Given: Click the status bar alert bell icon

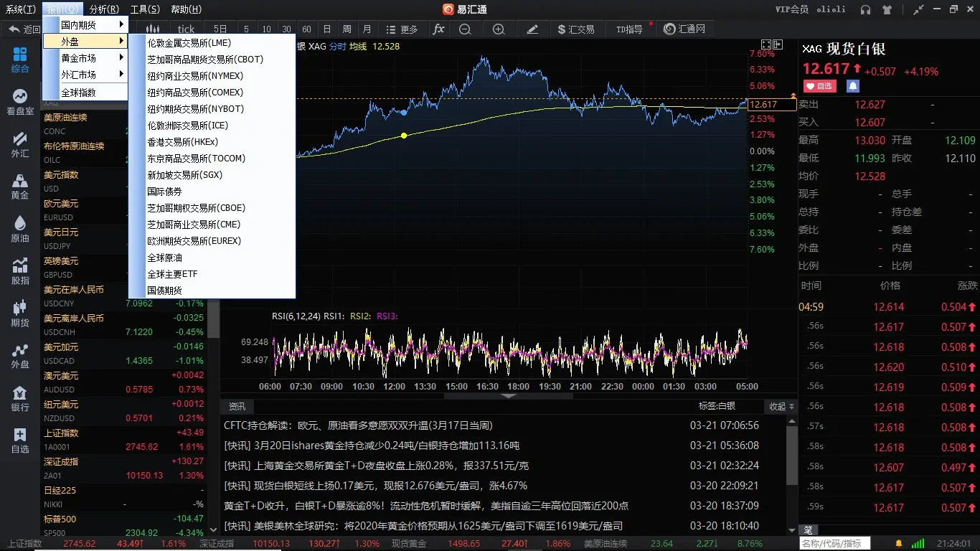Looking at the screenshot, I should pyautogui.click(x=900, y=543).
